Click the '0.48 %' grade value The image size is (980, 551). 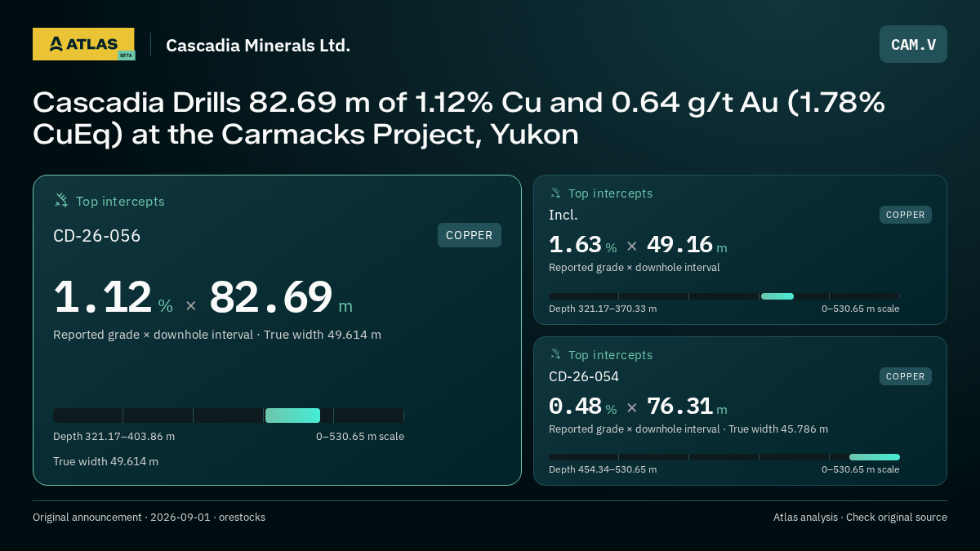[583, 407]
